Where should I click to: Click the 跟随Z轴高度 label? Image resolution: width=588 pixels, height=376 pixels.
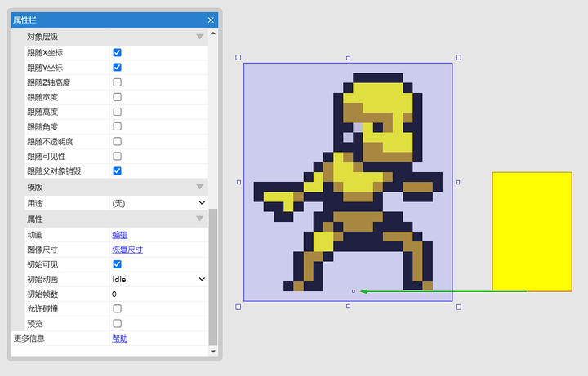pyautogui.click(x=49, y=82)
